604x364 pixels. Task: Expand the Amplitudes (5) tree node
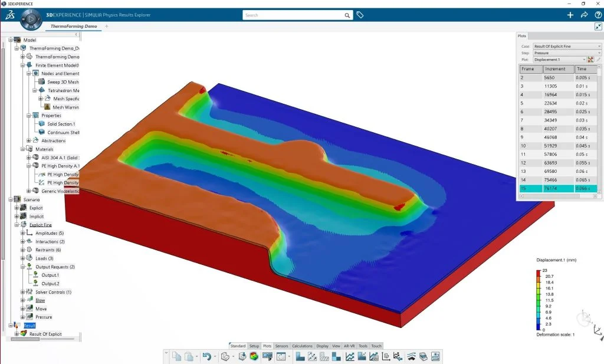point(23,234)
